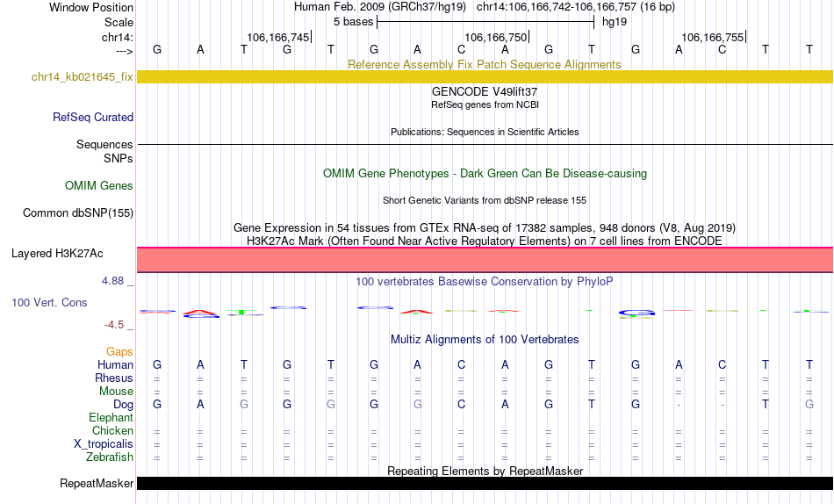Open Multiz Alignments of 100 Vertebrates title
This screenshot has height=504, width=834.
[484, 340]
